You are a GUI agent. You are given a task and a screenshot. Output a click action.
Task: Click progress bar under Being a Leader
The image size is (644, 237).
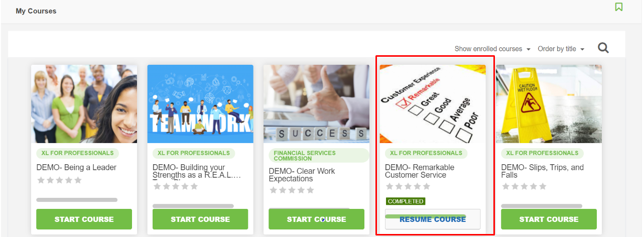pyautogui.click(x=77, y=200)
